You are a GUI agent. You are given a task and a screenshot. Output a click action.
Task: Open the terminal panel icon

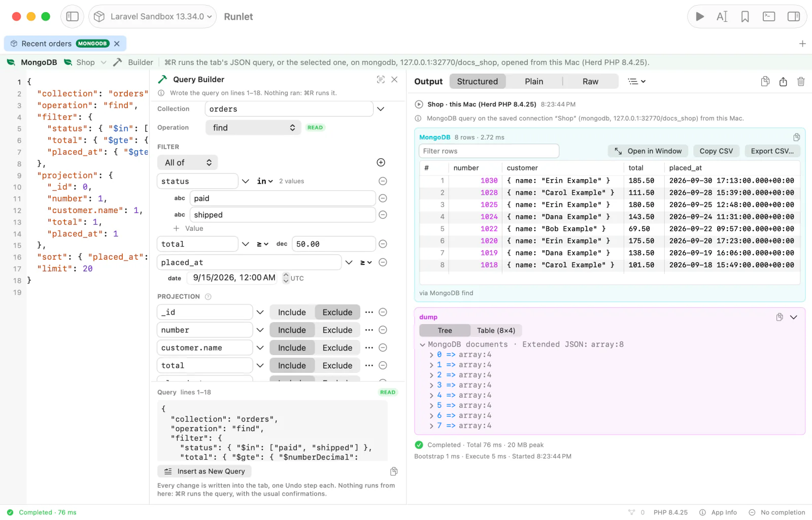click(769, 17)
